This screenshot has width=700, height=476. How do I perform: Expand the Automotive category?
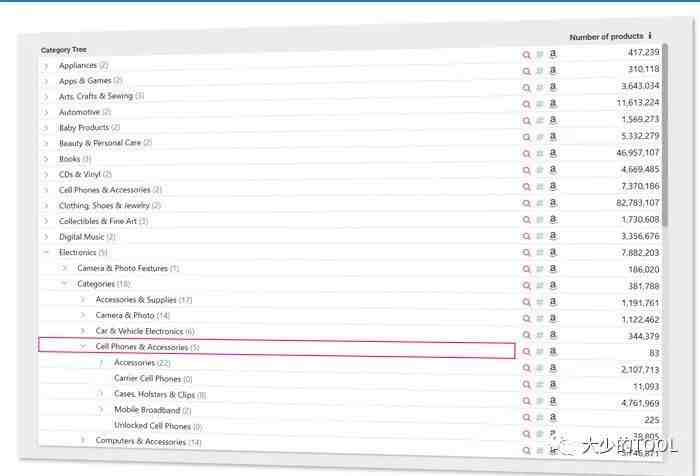(x=46, y=113)
